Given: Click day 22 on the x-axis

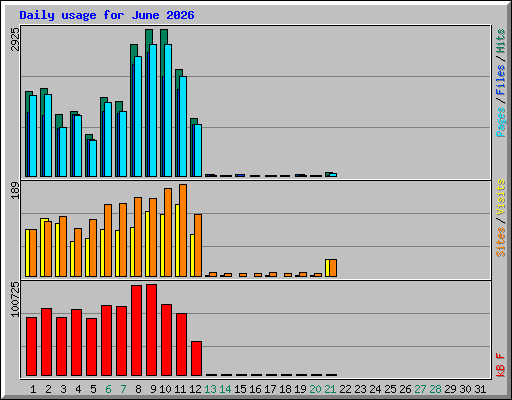Looking at the screenshot, I should point(345,389).
